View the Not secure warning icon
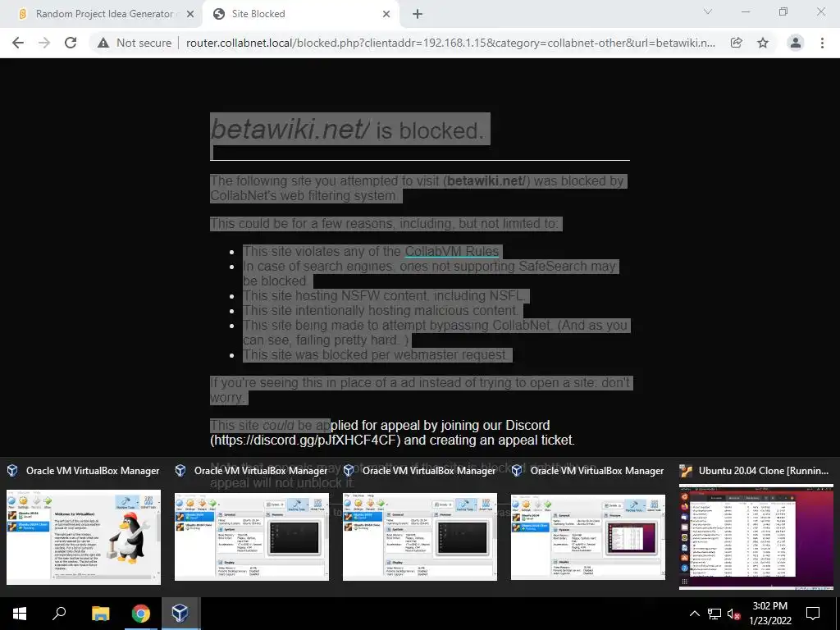 [x=103, y=43]
